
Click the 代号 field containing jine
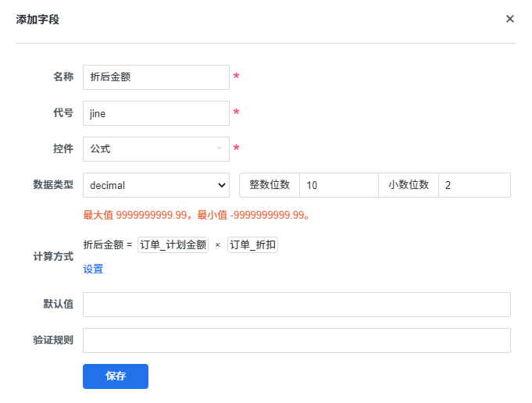click(x=156, y=113)
